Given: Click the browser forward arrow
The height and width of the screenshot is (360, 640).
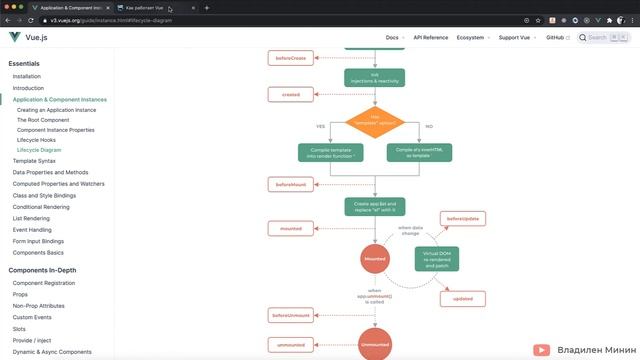Looking at the screenshot, I should [19, 20].
